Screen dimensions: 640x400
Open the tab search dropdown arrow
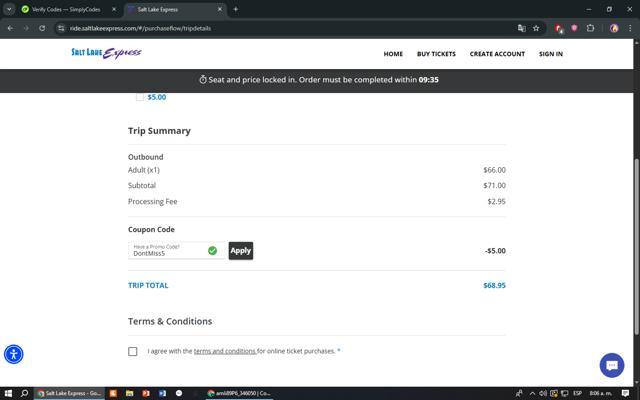[x=9, y=9]
